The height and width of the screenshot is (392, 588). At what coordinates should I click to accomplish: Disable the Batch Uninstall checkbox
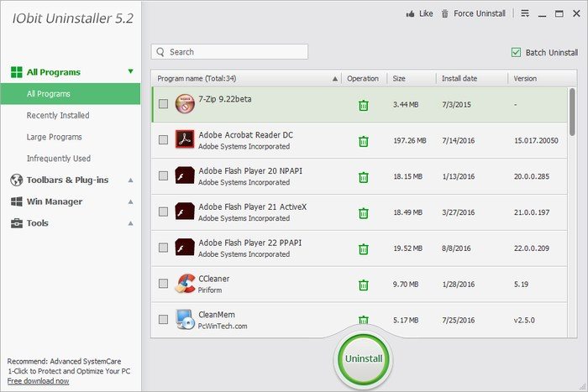coord(516,52)
